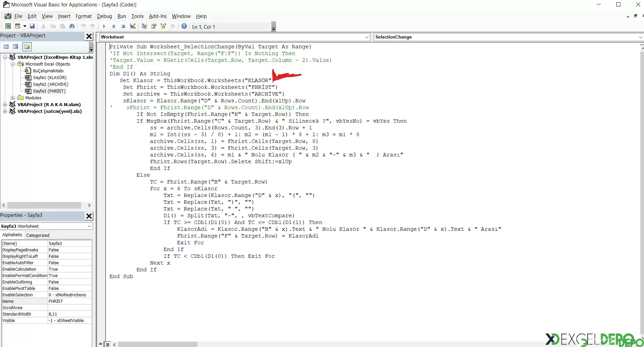This screenshot has width=644, height=347.
Task: Open the Window menu
Action: (x=181, y=16)
